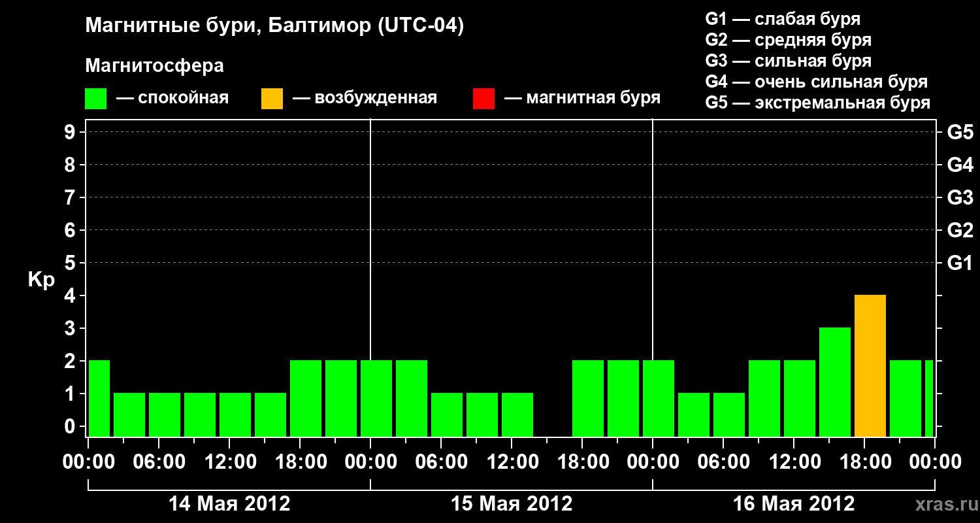
Task: Click the red "магнитная буря" legend swatch
Action: click(x=483, y=99)
